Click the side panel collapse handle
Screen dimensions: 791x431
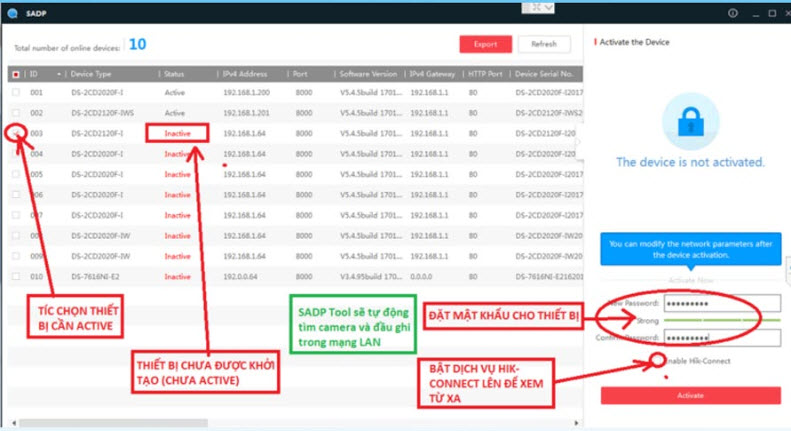[x=581, y=141]
